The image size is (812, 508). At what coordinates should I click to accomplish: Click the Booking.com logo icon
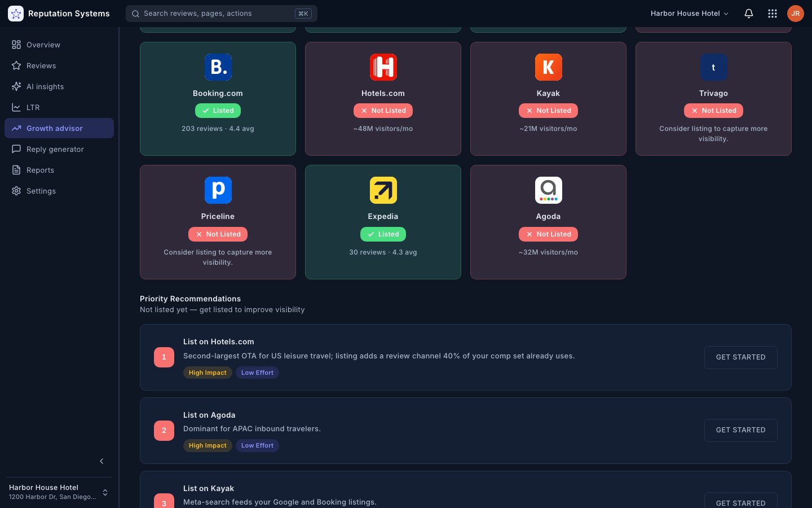[218, 67]
